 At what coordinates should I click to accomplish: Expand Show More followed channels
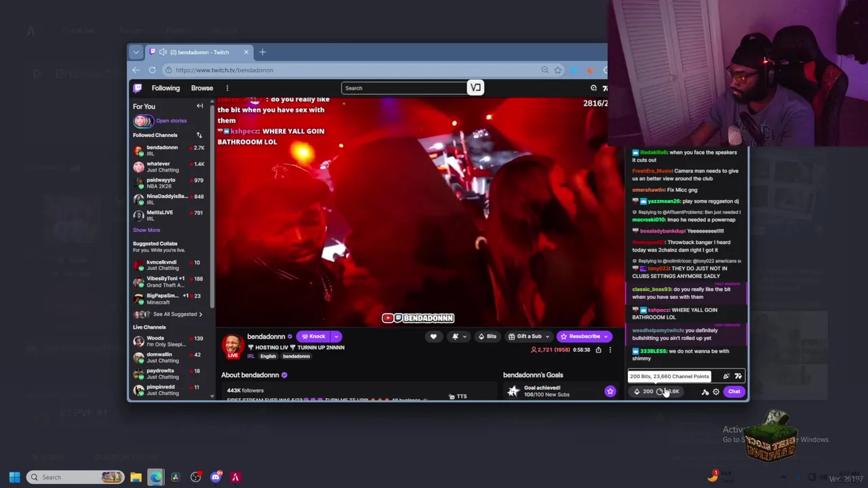coord(146,230)
